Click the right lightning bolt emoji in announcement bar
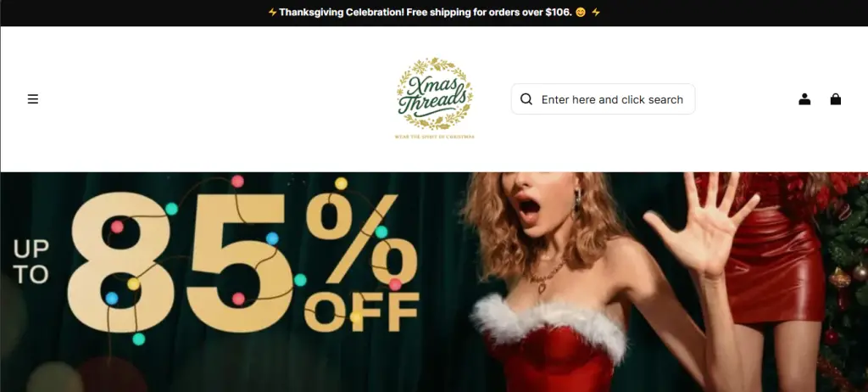 (x=596, y=12)
